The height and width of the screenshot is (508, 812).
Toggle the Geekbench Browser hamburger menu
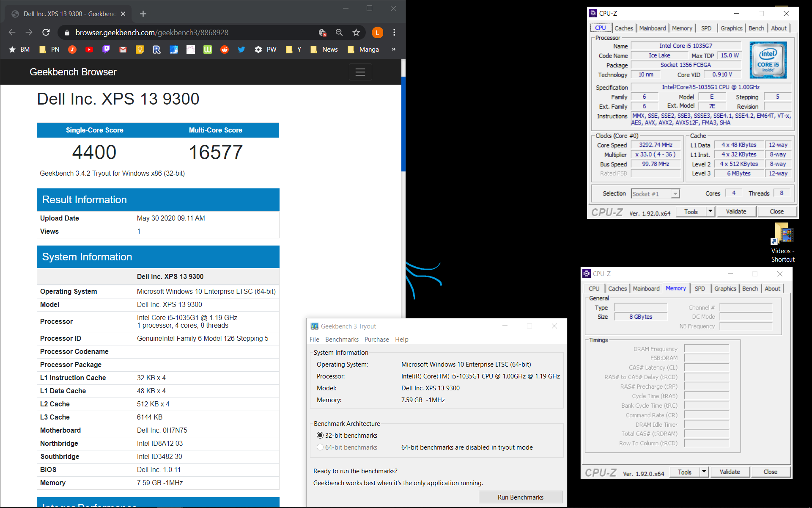point(360,72)
